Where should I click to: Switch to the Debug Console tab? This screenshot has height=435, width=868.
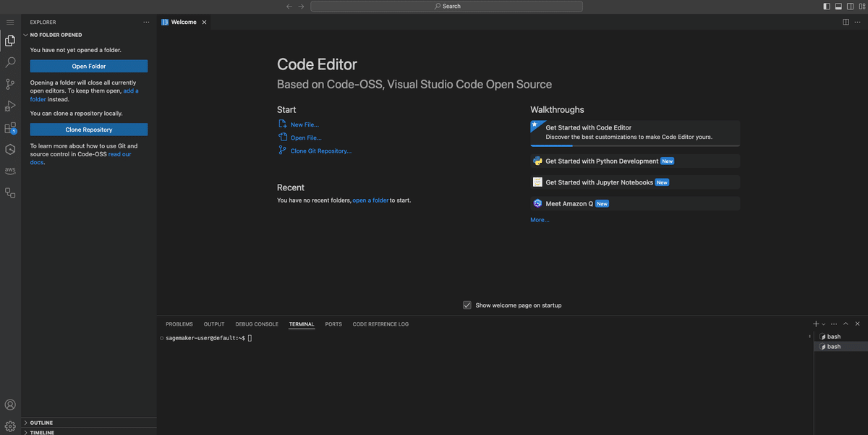pos(257,324)
